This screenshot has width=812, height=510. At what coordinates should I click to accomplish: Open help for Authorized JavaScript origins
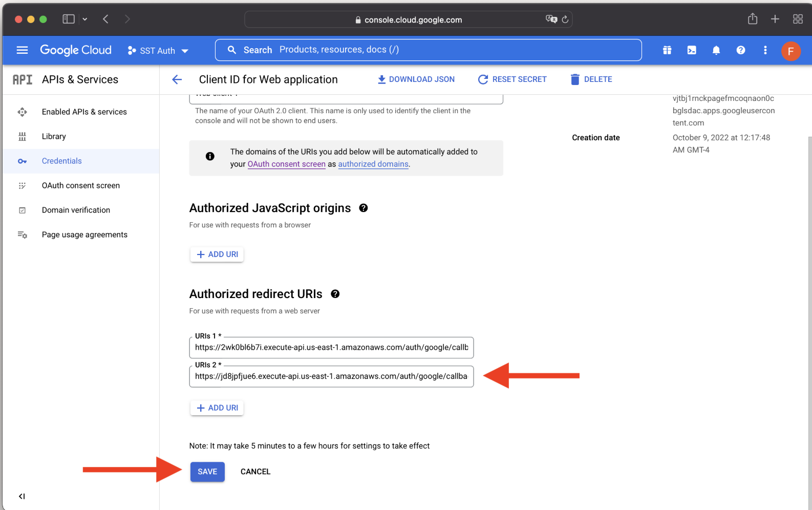coord(364,208)
